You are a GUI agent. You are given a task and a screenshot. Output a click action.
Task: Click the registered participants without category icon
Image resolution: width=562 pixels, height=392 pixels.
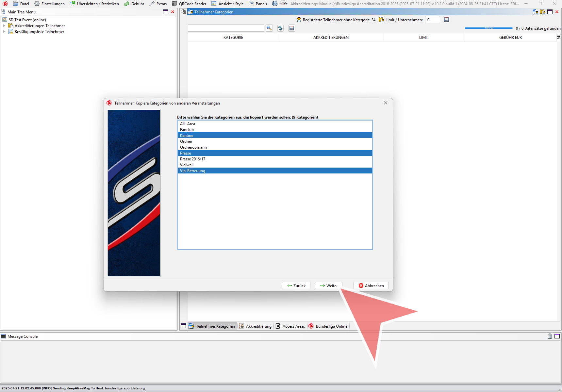click(299, 20)
